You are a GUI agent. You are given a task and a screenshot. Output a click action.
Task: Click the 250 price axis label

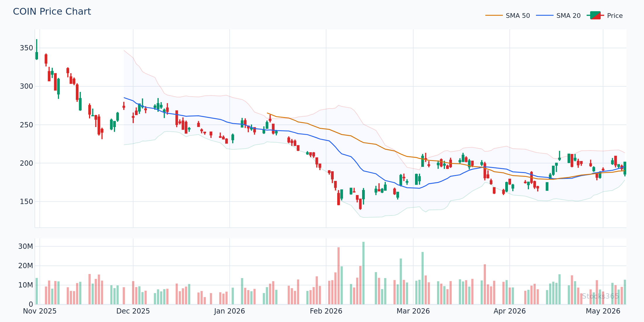pyautogui.click(x=26, y=125)
